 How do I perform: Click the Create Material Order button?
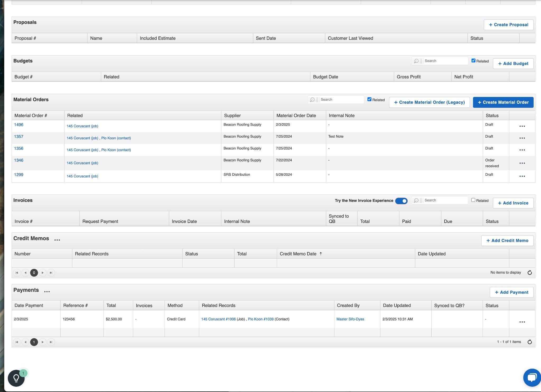(503, 102)
